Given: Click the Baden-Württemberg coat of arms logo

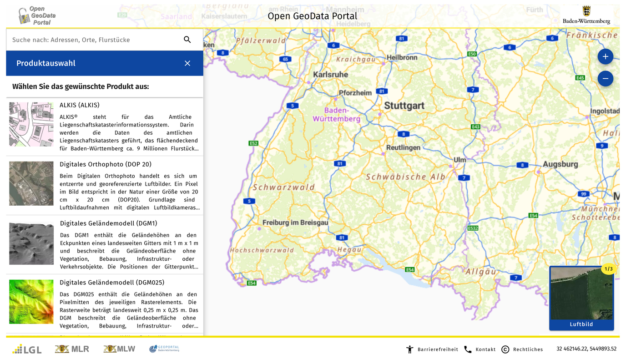Looking at the screenshot, I should (586, 15).
